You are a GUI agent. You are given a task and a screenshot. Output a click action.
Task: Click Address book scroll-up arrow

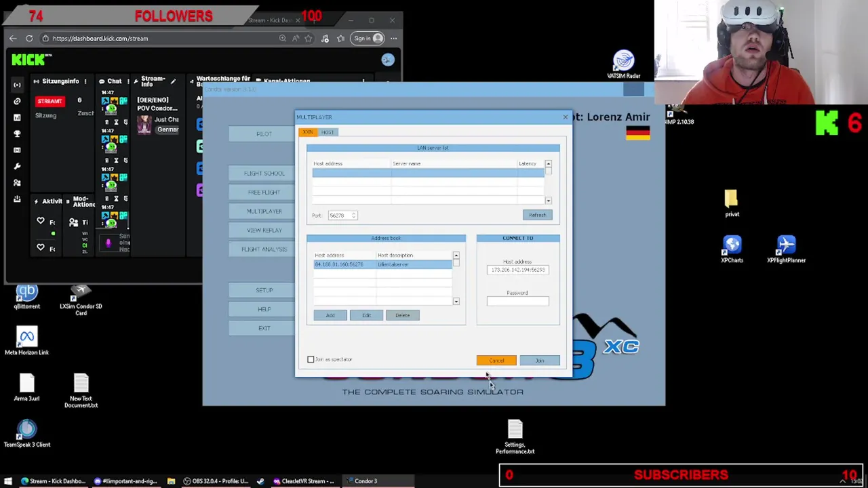(456, 256)
